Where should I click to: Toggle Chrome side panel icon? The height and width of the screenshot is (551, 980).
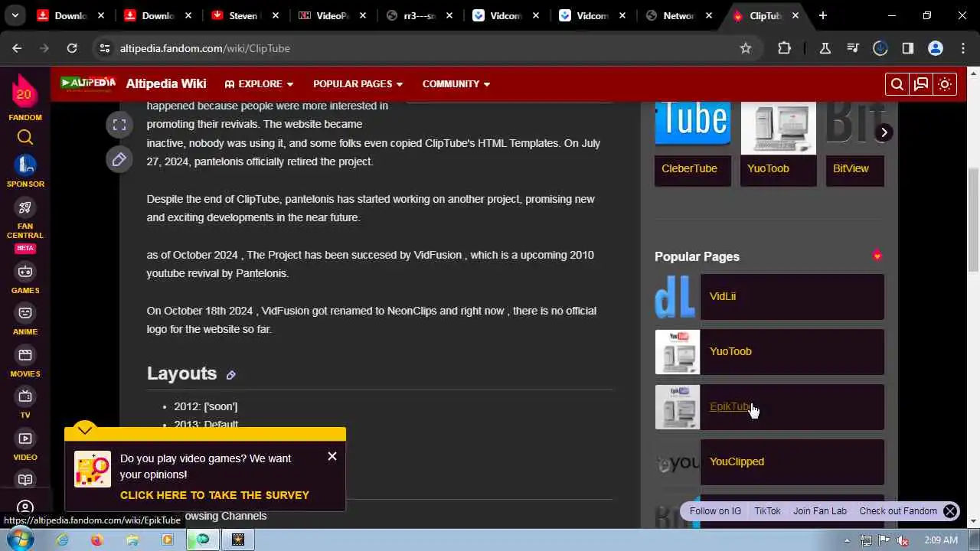click(x=908, y=48)
